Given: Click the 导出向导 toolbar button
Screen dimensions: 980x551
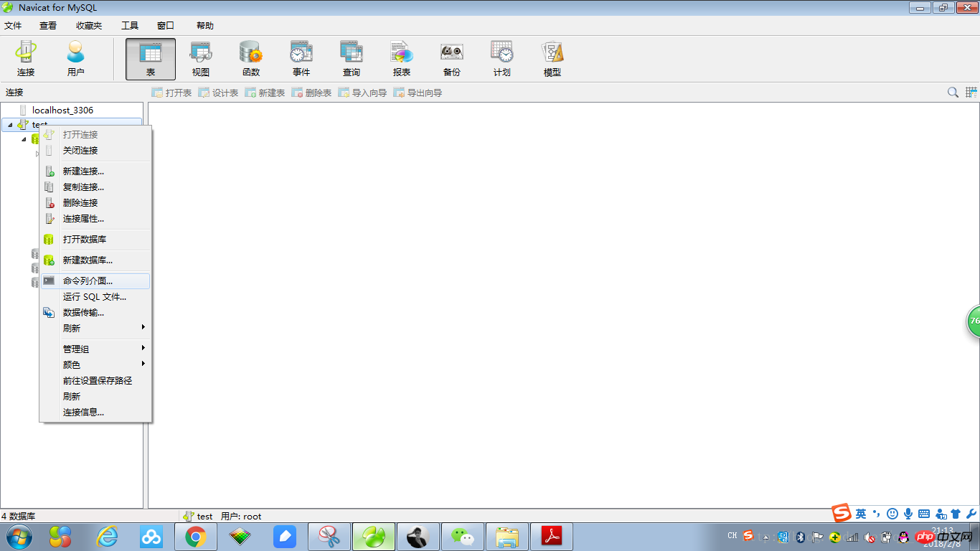Looking at the screenshot, I should (418, 93).
